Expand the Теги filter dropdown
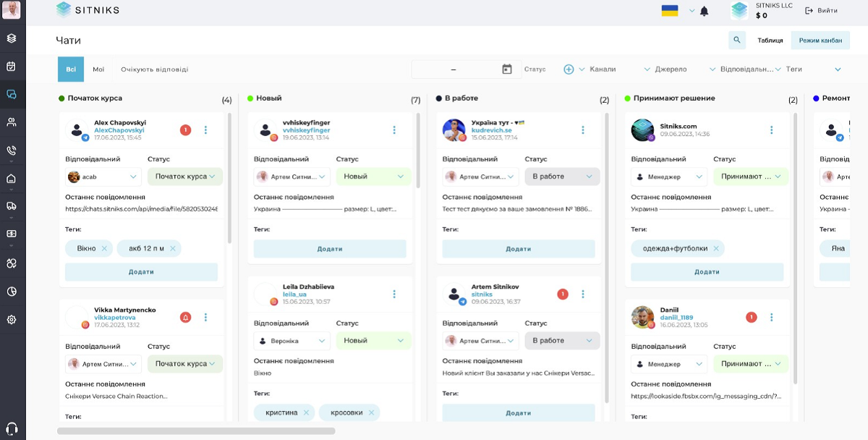This screenshot has height=440, width=868. pyautogui.click(x=838, y=69)
